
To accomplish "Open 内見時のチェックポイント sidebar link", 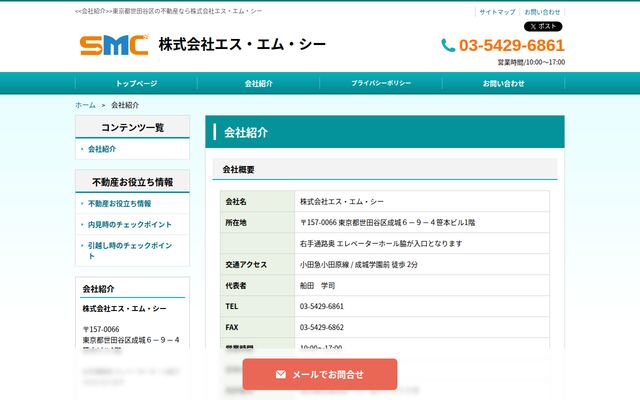I will (130, 224).
